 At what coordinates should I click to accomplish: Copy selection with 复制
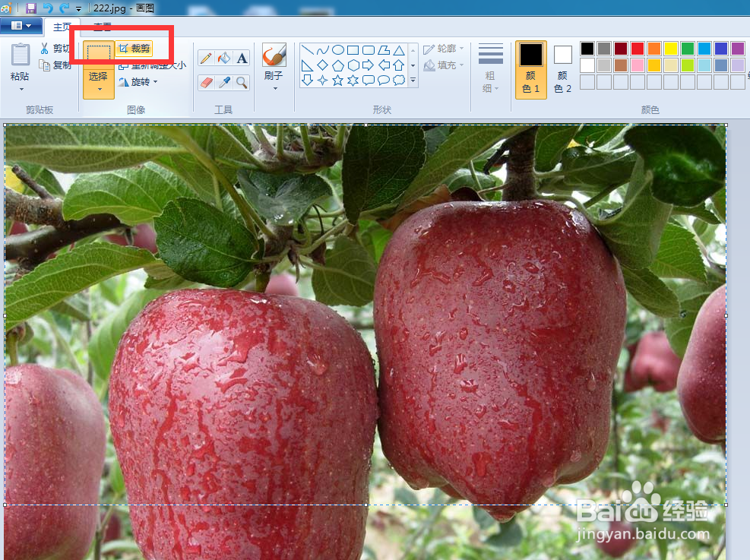pos(55,65)
